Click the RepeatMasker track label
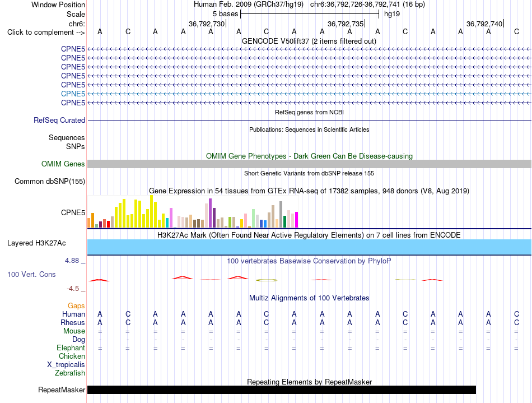The height and width of the screenshot is (403, 532). tap(62, 390)
